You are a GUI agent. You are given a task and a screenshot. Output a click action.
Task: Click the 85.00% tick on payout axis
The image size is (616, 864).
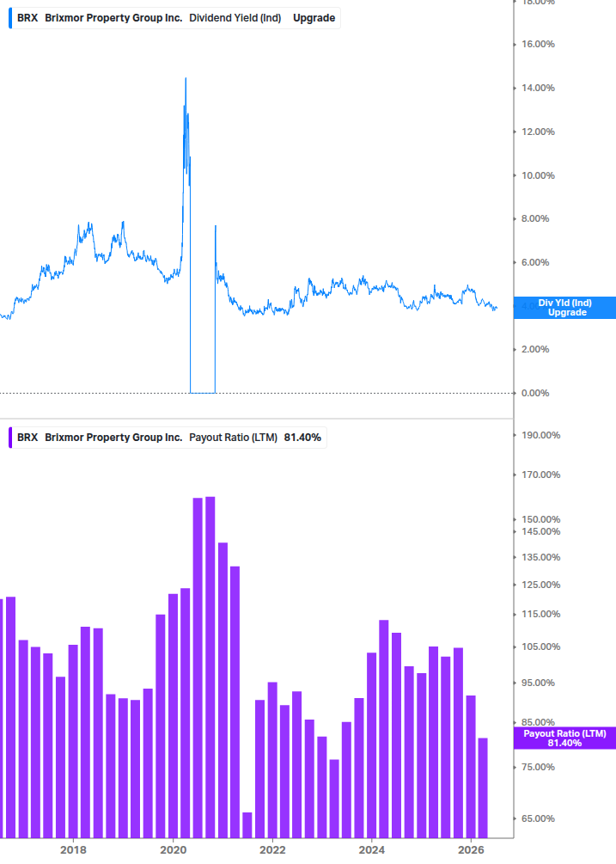coord(538,722)
